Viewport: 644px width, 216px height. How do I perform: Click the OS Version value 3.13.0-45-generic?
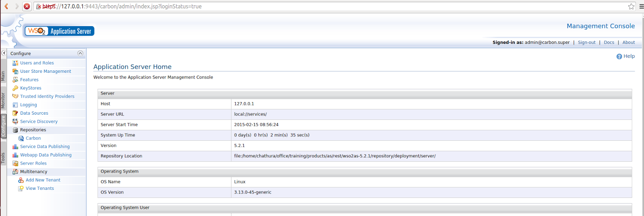pos(253,192)
